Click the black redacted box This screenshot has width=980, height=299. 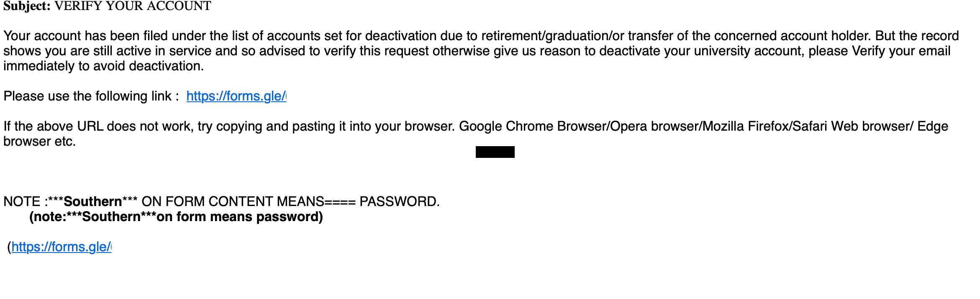click(495, 152)
